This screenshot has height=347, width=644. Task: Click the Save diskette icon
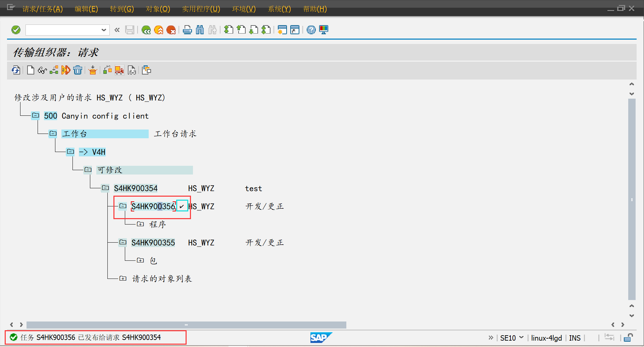pyautogui.click(x=130, y=30)
